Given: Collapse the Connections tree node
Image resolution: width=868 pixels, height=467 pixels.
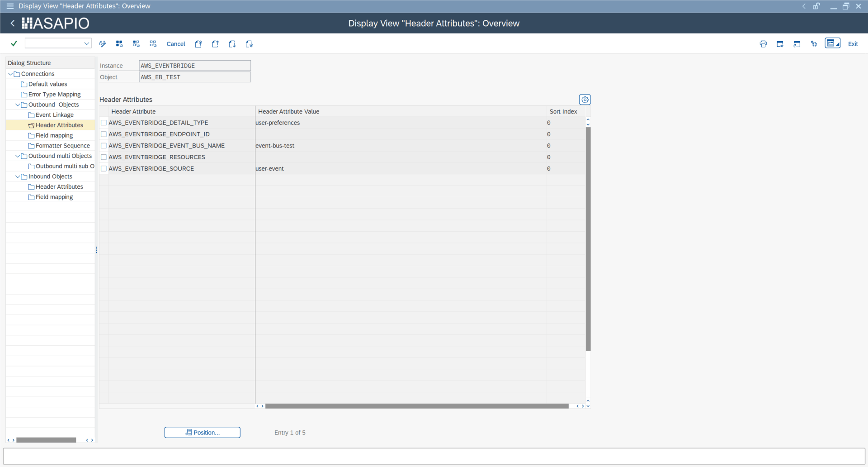Looking at the screenshot, I should (x=10, y=74).
